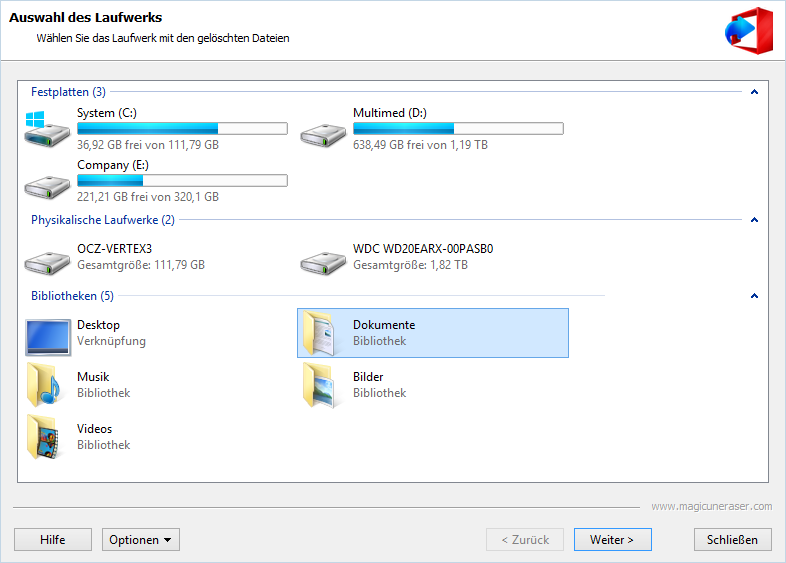Click the 'Verknüpfung' subtitle text
This screenshot has height=563, width=786.
111,341
